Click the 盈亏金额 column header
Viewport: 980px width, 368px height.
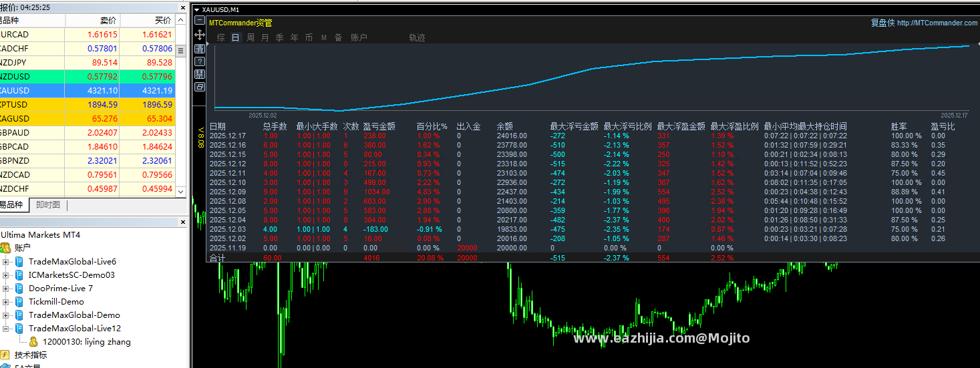click(x=379, y=126)
